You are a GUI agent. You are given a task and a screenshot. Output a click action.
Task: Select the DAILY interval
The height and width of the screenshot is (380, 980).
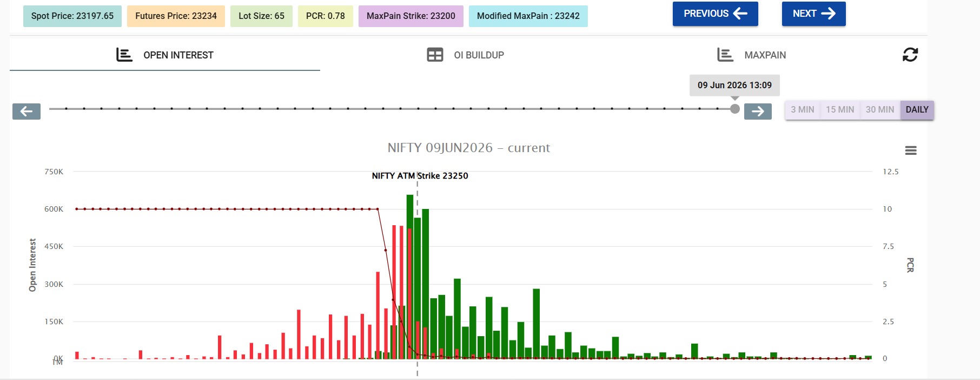[x=917, y=110]
